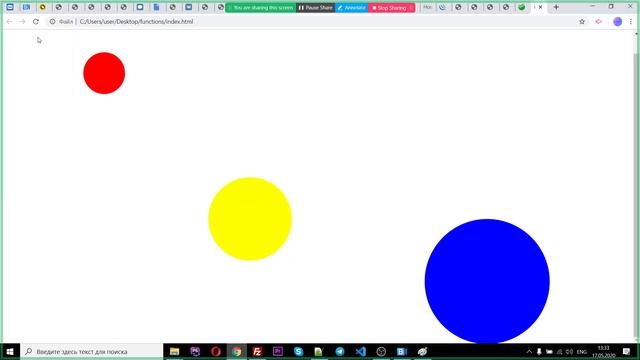
Task: Open FileZilla from the taskbar
Action: [x=257, y=351]
